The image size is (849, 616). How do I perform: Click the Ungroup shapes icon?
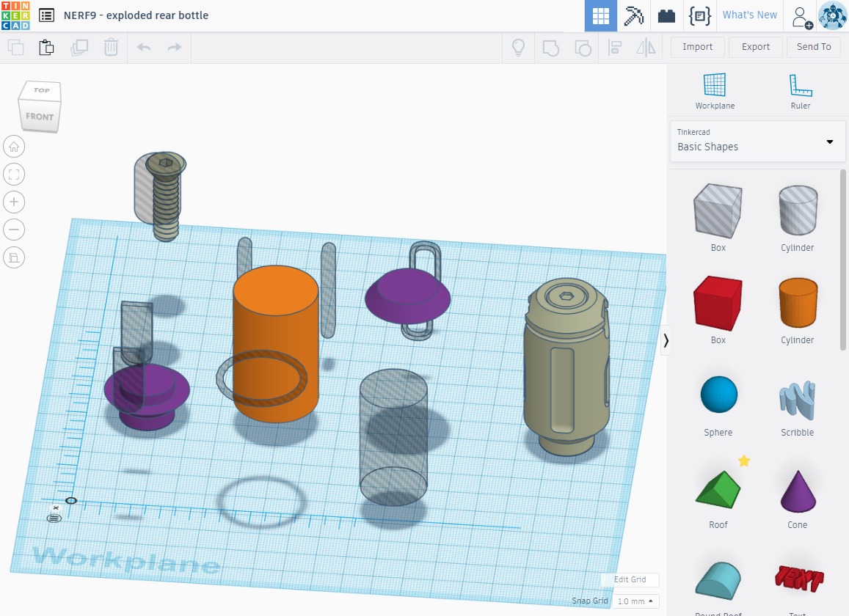(x=583, y=48)
